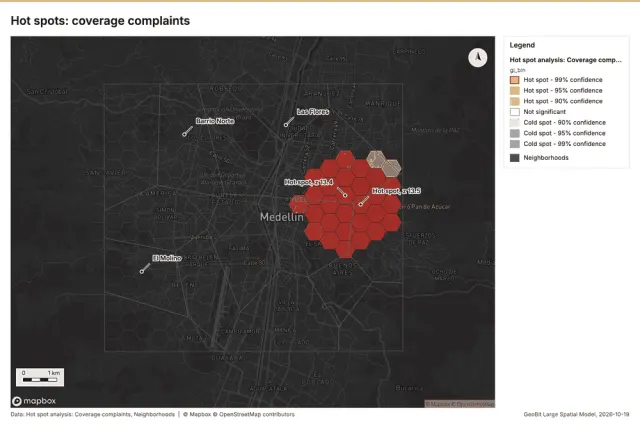640x427 pixels.
Task: Select the Neighborhoods legend swatch
Action: click(x=515, y=158)
